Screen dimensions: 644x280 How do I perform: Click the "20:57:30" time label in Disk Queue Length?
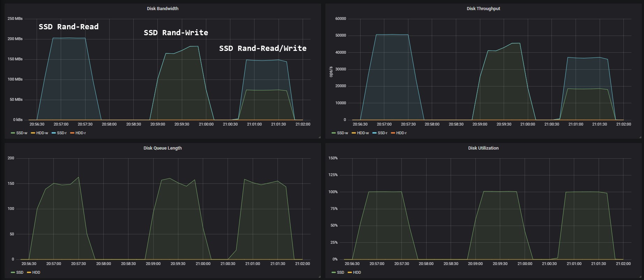[x=79, y=264]
